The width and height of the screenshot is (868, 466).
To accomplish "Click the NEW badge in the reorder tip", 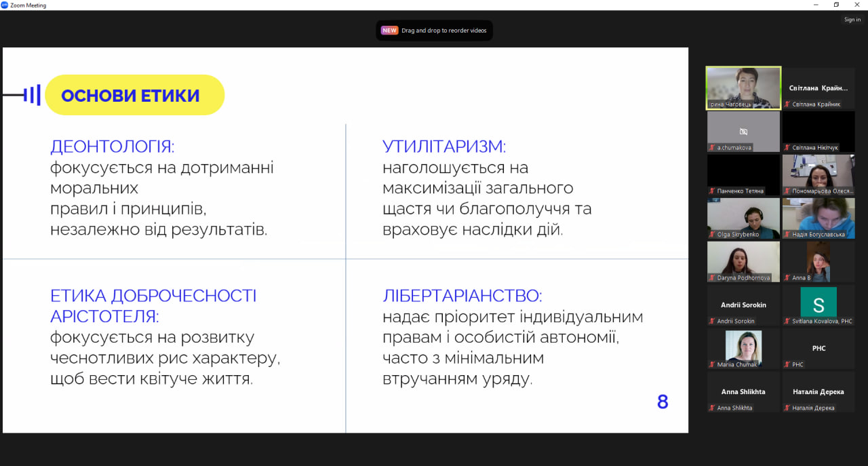I will pos(389,31).
